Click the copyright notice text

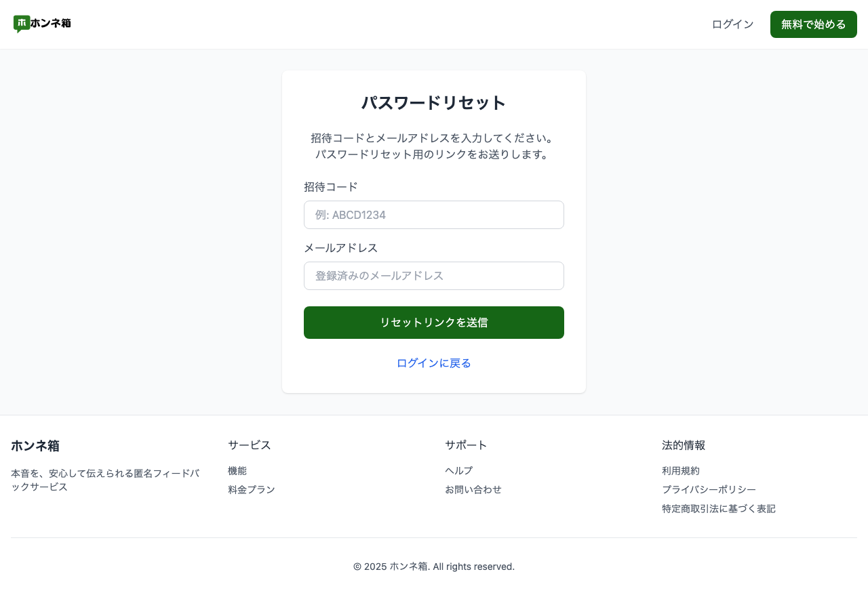[433, 567]
